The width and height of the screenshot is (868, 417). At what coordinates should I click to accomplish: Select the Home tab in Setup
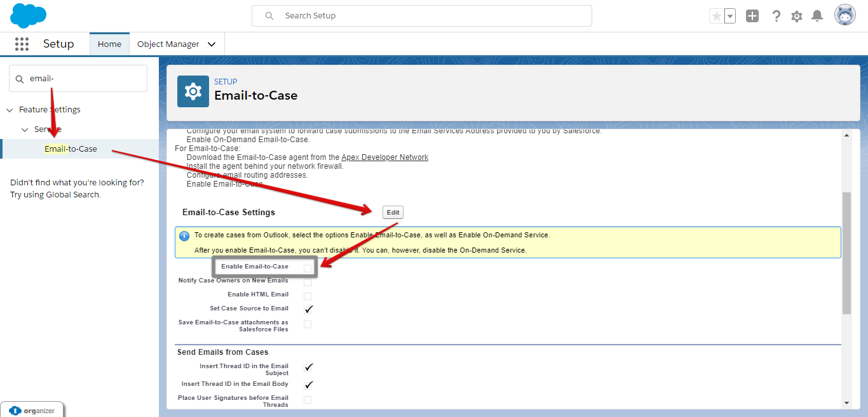pos(109,44)
